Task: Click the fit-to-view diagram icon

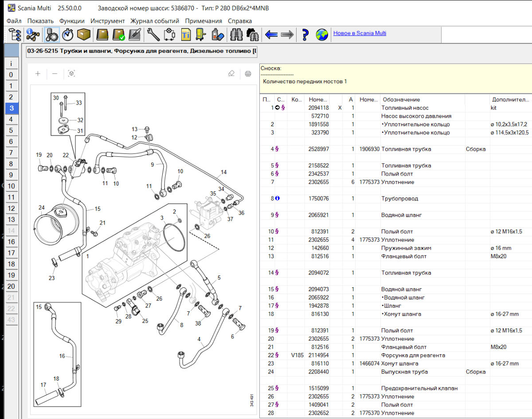Action: tap(71, 74)
